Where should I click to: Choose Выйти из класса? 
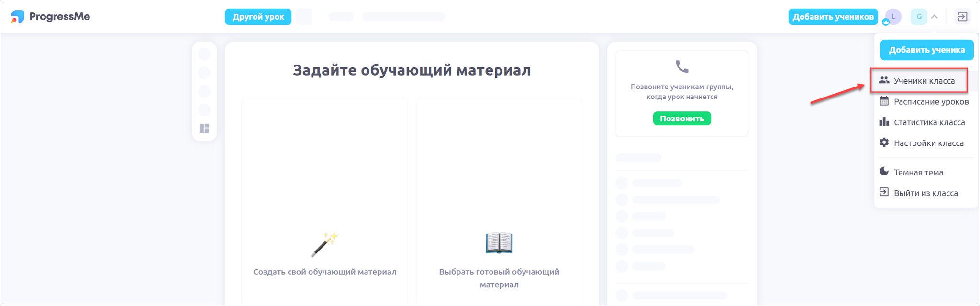click(x=925, y=193)
